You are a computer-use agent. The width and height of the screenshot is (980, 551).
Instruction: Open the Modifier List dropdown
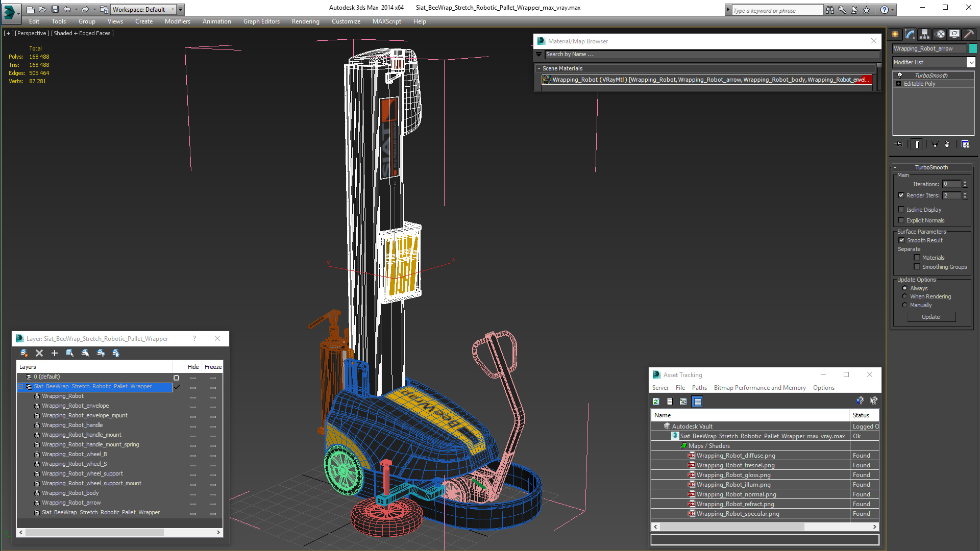click(971, 62)
